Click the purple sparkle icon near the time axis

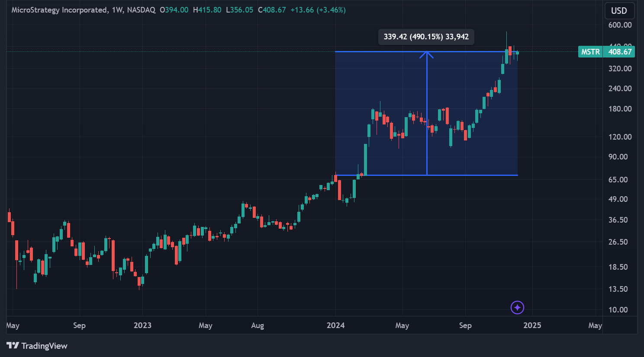517,307
